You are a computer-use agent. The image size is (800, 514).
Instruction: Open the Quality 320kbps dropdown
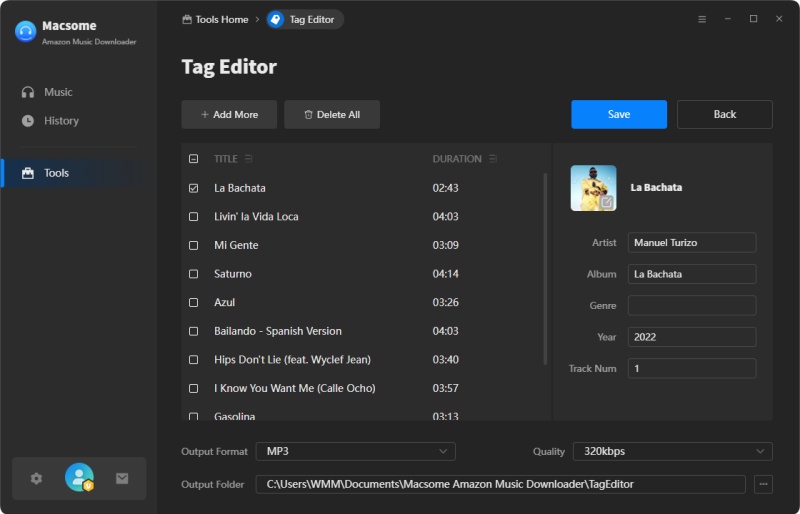[x=672, y=451]
